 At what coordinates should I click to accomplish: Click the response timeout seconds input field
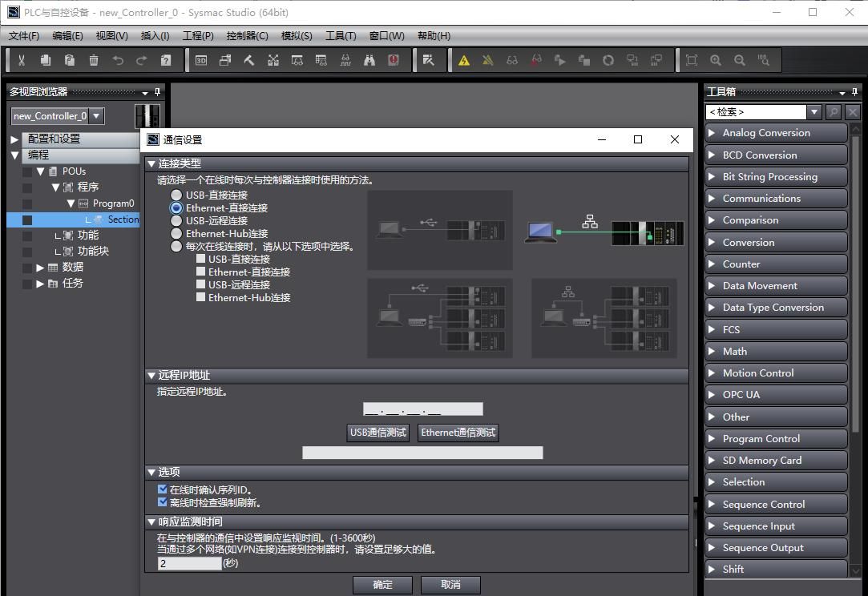[x=189, y=563]
